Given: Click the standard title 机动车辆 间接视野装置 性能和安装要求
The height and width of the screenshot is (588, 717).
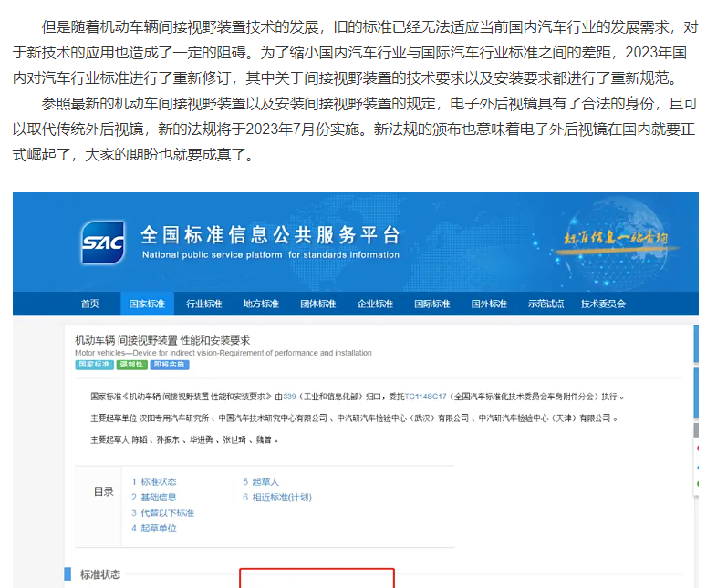Looking at the screenshot, I should pyautogui.click(x=162, y=340).
